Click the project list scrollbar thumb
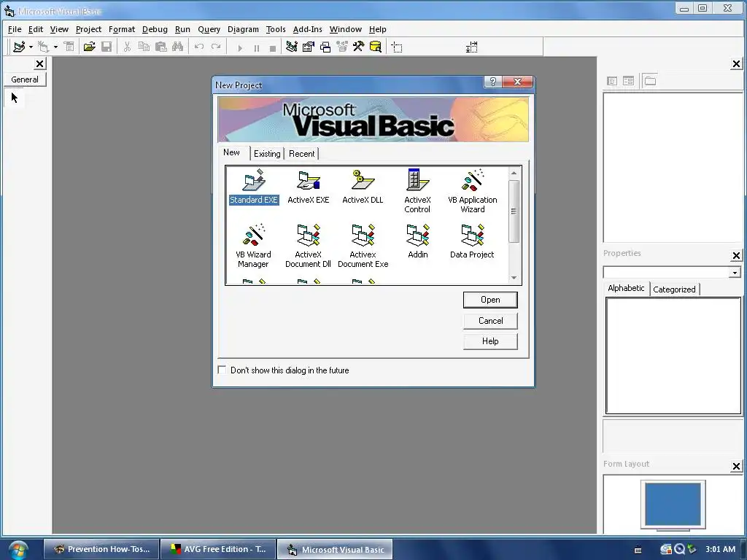Image resolution: width=747 pixels, height=560 pixels. (514, 211)
